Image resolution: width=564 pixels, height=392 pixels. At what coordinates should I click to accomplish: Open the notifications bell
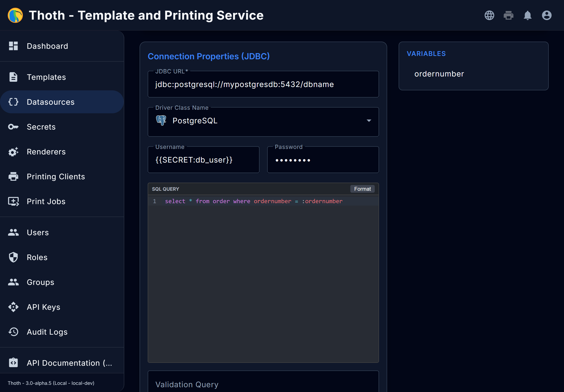(x=527, y=15)
